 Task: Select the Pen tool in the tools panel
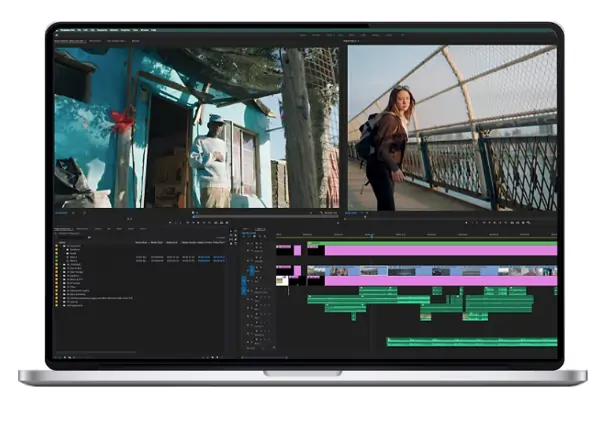(x=235, y=239)
